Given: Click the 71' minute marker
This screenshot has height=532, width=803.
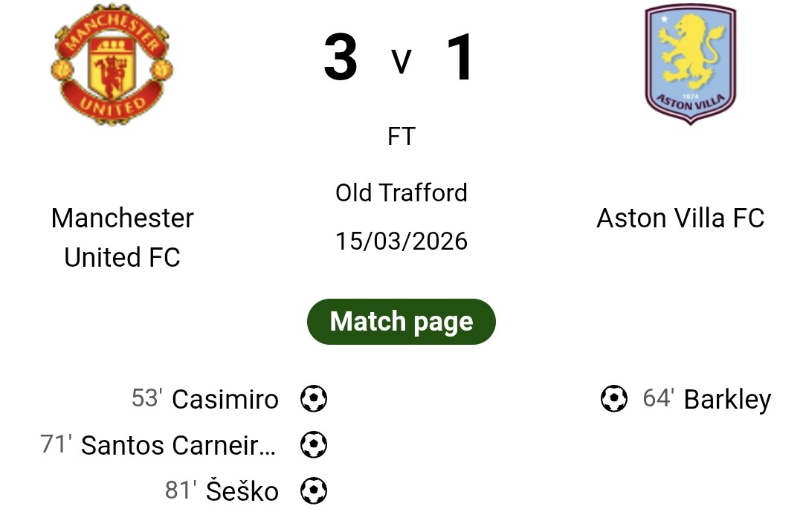Looking at the screenshot, I should [57, 444].
